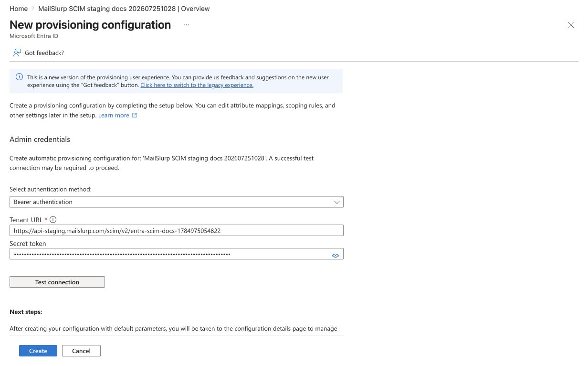Click the Admin credentials heading
Image resolution: width=588 pixels, height=366 pixels.
(40, 140)
